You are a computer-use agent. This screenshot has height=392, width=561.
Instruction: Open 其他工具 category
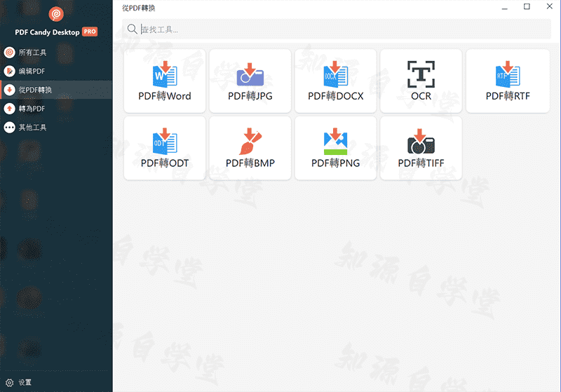coord(56,127)
